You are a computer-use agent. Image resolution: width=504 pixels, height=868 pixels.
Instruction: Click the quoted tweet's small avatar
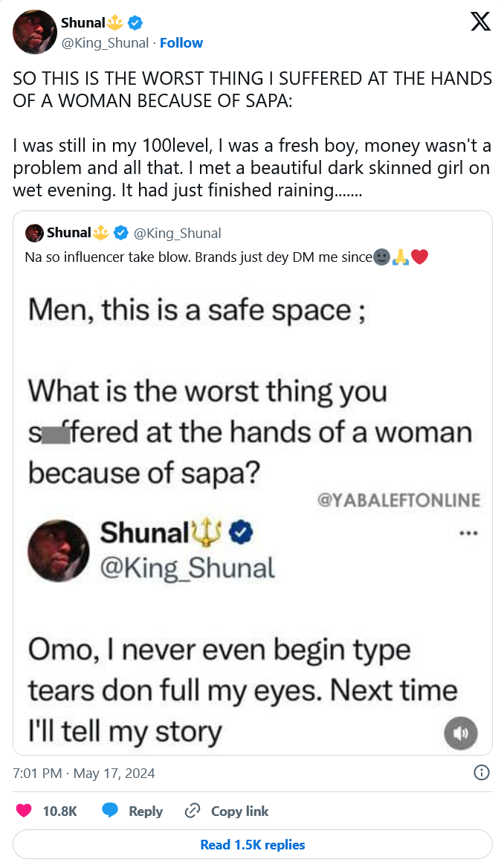[34, 233]
